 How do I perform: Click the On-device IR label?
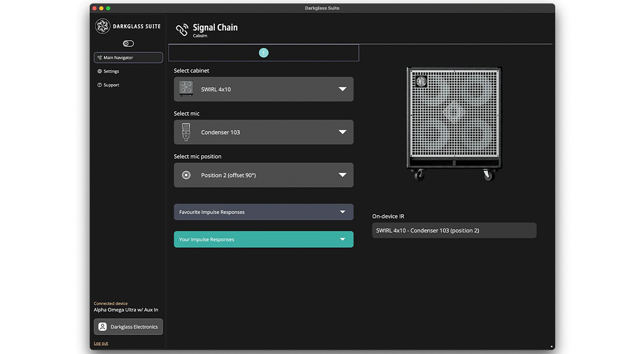[x=388, y=216]
